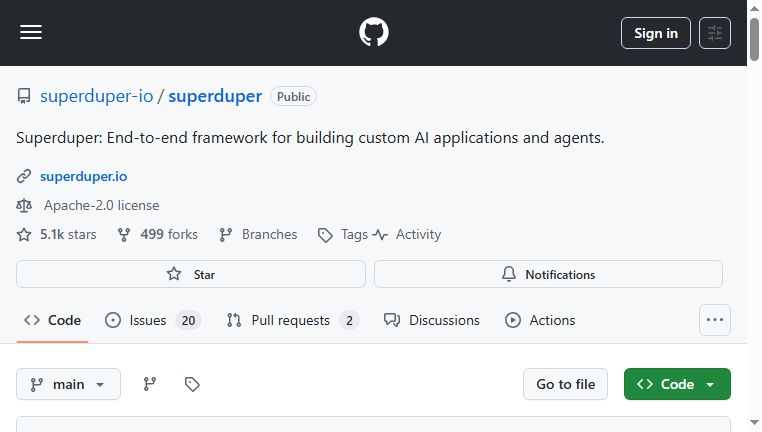Click the repository book icon
The height and width of the screenshot is (432, 762).
pos(24,96)
